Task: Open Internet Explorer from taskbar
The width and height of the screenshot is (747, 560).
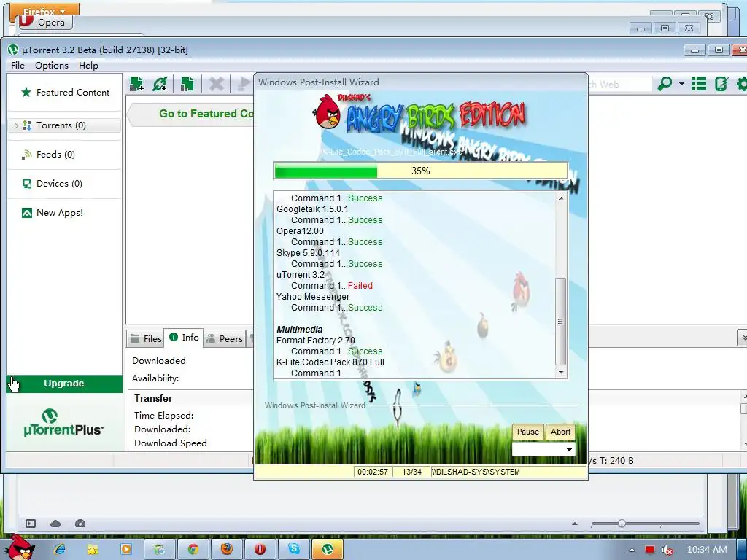Action: tap(60, 550)
